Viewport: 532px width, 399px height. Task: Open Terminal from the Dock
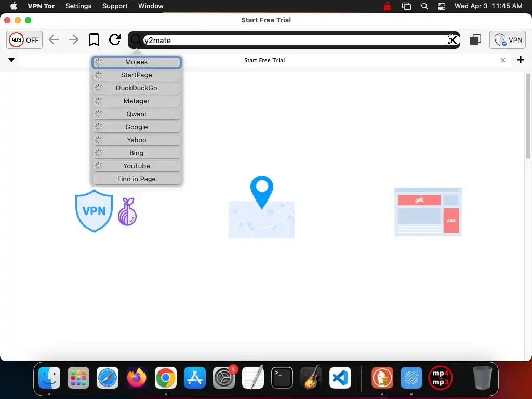point(282,378)
